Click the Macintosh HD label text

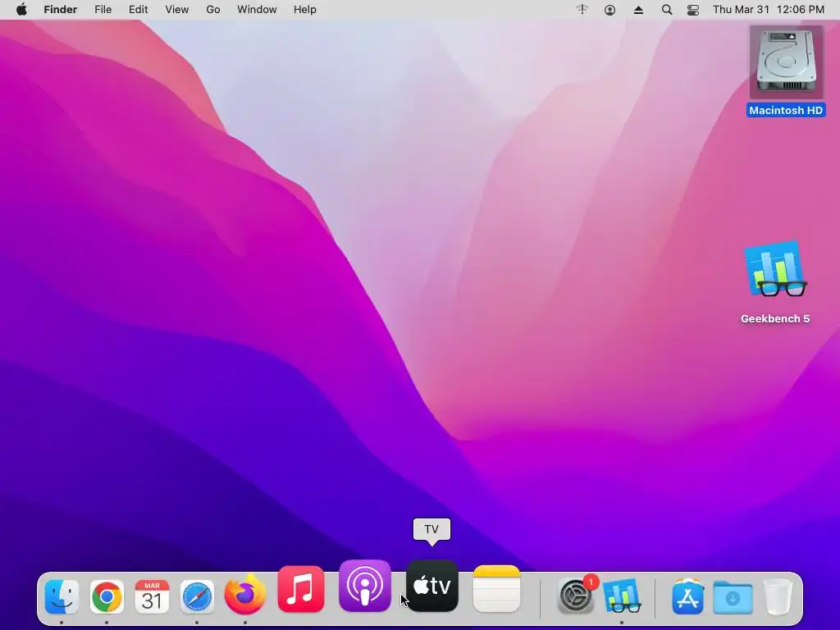click(786, 111)
